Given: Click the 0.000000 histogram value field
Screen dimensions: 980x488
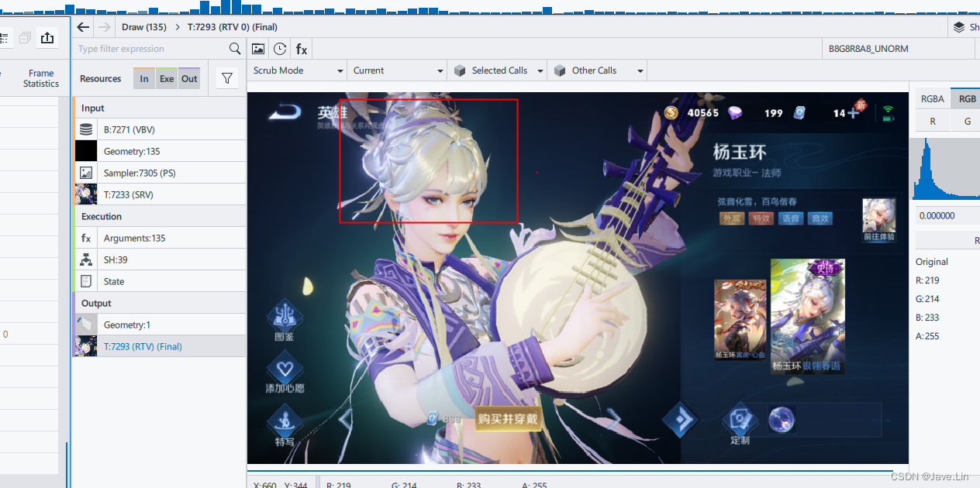Looking at the screenshot, I should coord(947,215).
